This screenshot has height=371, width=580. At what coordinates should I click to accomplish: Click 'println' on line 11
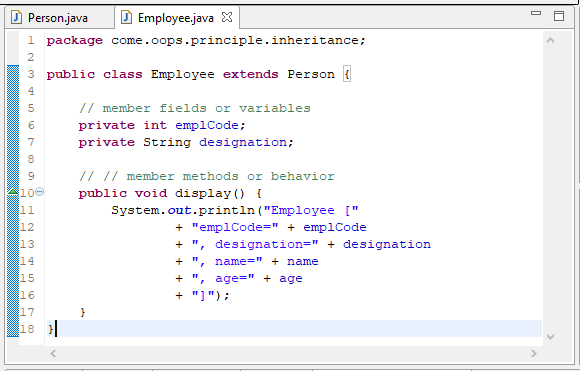tap(227, 210)
